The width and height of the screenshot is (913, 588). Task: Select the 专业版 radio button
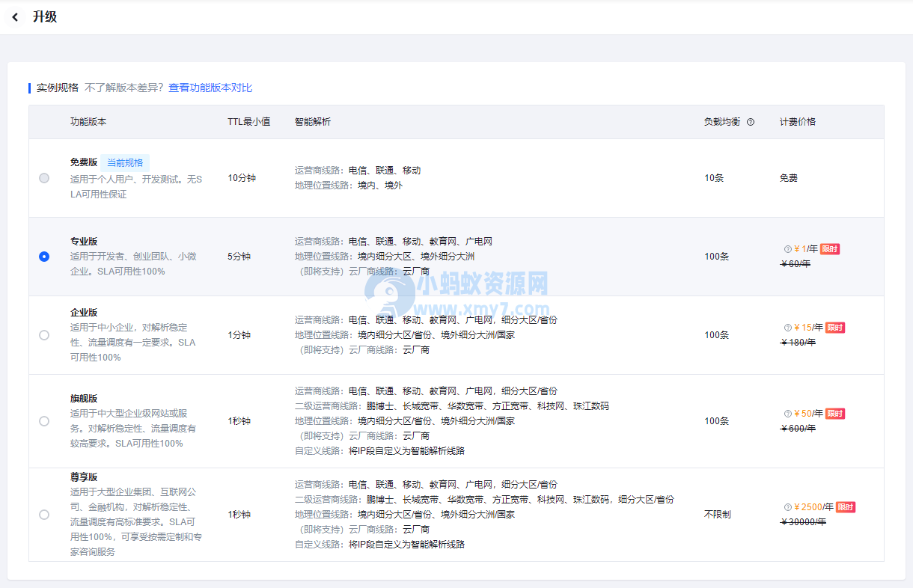pyautogui.click(x=44, y=257)
